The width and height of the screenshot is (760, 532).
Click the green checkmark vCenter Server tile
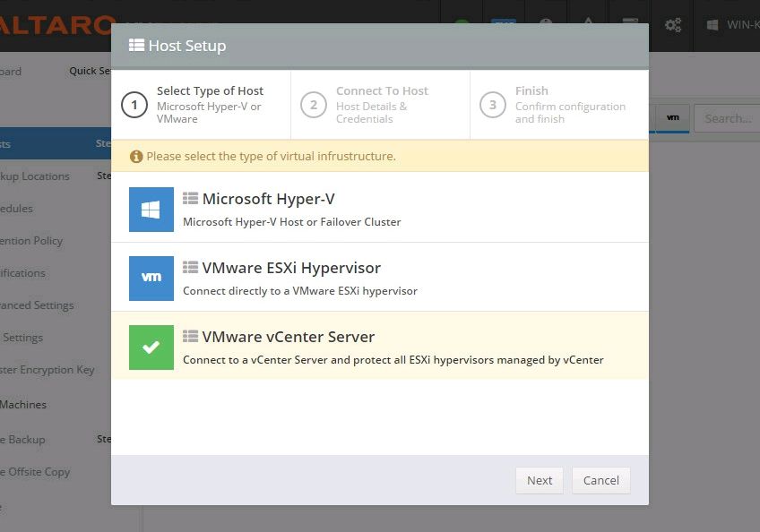151,347
